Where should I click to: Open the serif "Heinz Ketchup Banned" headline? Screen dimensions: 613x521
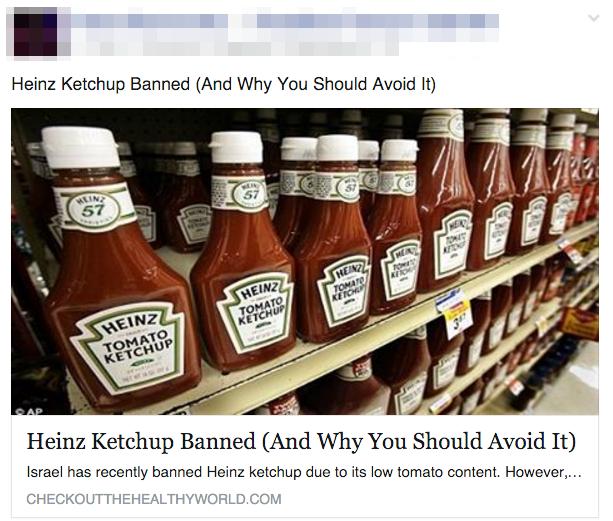pyautogui.click(x=301, y=441)
